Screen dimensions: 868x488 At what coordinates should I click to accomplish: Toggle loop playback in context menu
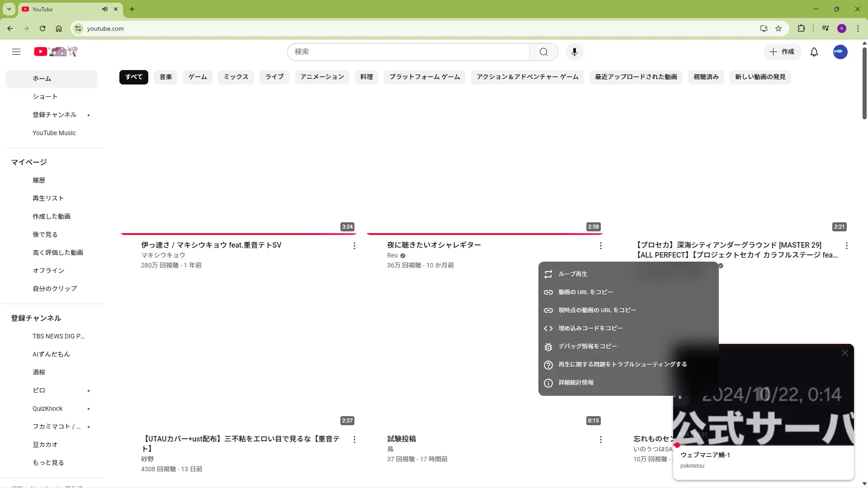pos(573,274)
